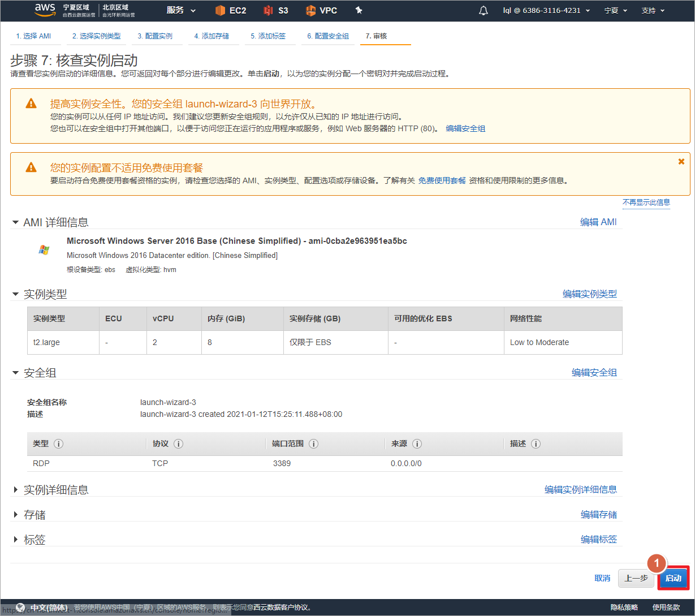
Task: Expand the 标签 section
Action: (x=15, y=540)
